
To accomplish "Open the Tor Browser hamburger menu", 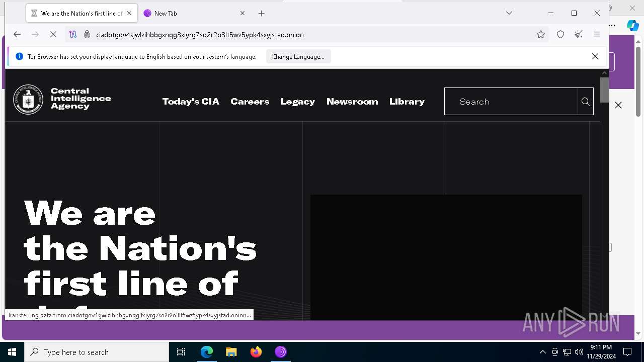I will coord(597,34).
